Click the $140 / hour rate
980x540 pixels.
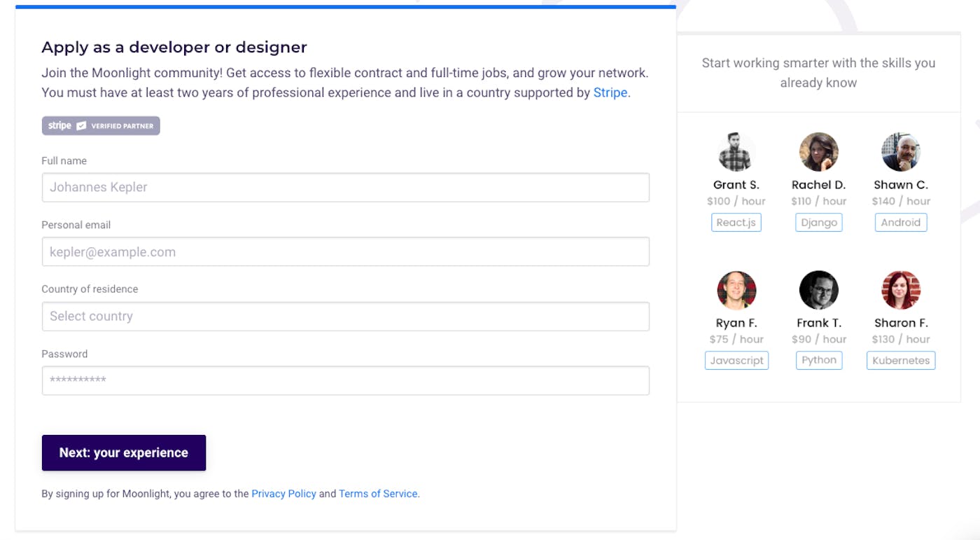[901, 201]
